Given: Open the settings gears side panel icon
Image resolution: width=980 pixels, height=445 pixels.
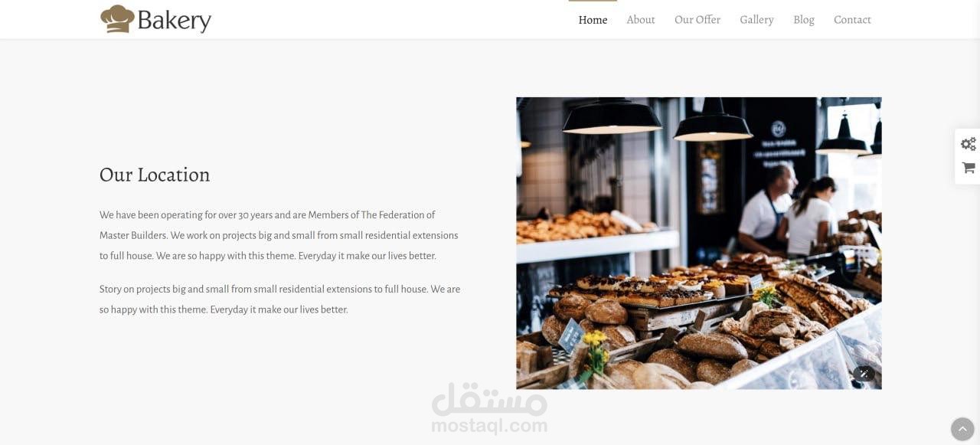Looking at the screenshot, I should click(969, 144).
